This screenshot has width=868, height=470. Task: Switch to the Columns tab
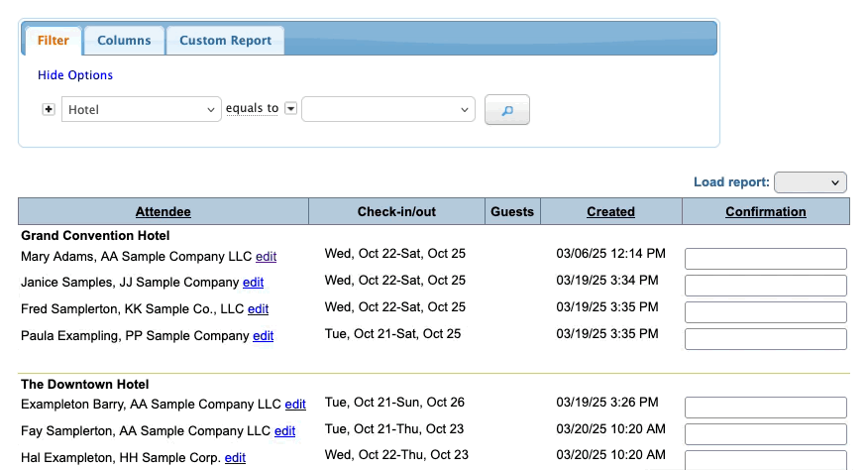click(124, 41)
